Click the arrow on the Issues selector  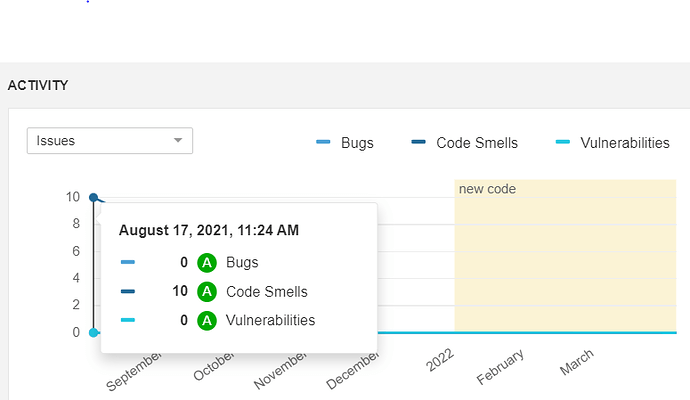point(179,141)
